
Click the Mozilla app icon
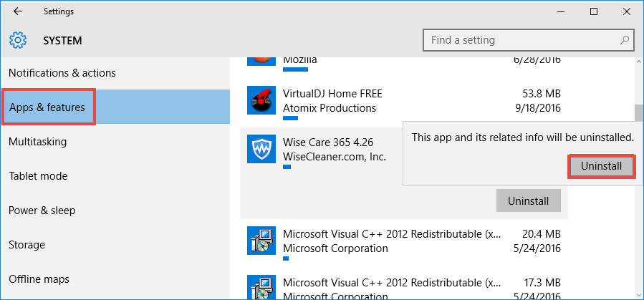pos(261,59)
